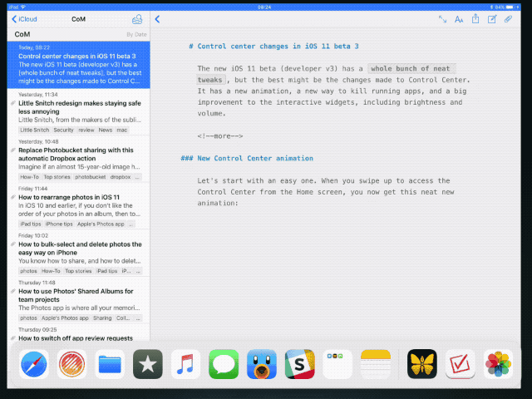The width and height of the screenshot is (532, 399).
Task: Create a new sheet with compose icon
Action: (492, 19)
